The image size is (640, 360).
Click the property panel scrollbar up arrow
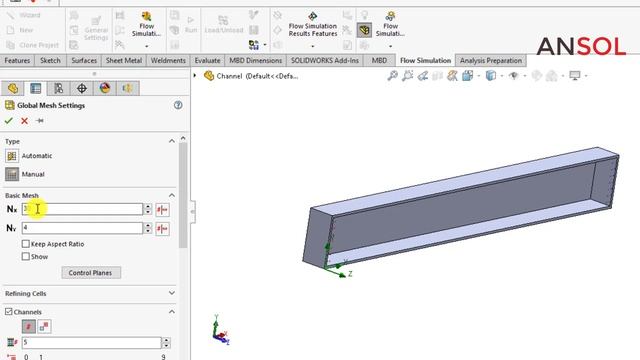183,138
